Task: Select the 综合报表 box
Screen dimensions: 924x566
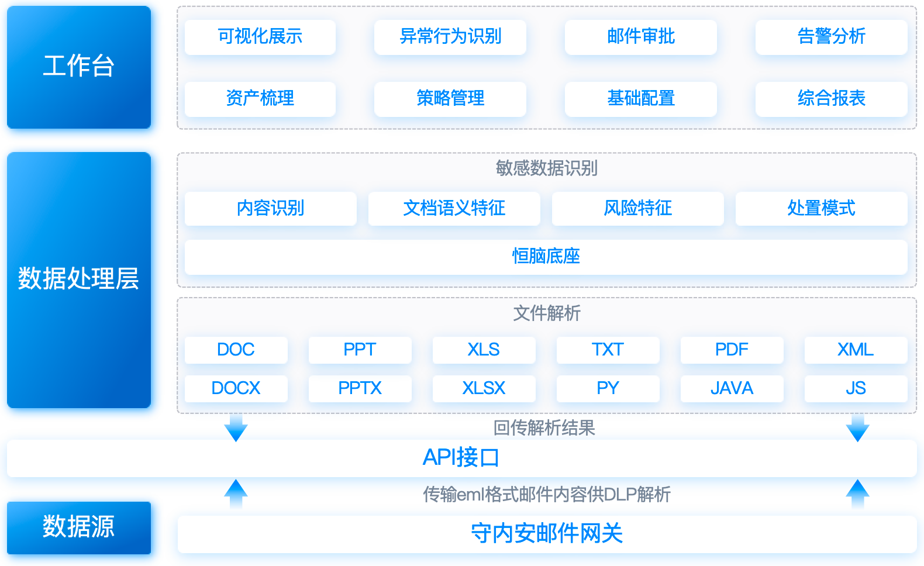Action: pos(832,99)
